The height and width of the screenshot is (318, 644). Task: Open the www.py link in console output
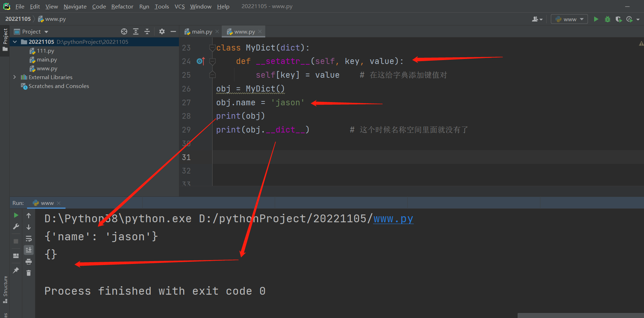[x=393, y=219]
